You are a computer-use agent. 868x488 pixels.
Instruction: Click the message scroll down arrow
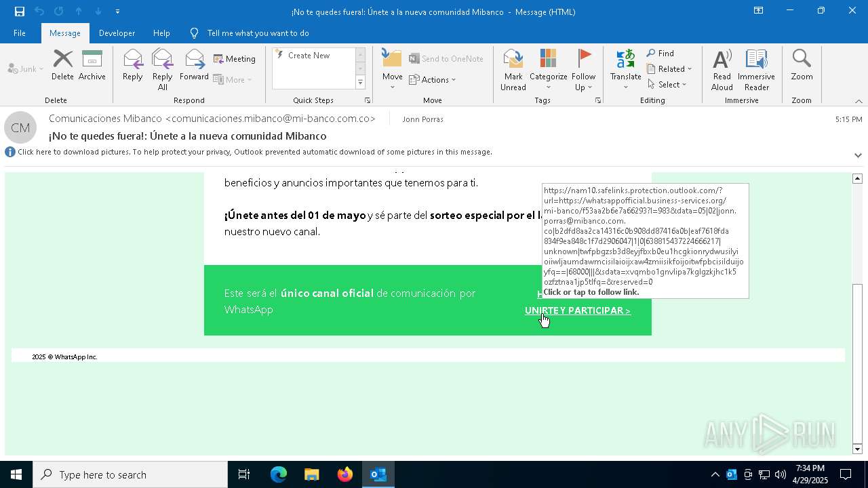[857, 449]
